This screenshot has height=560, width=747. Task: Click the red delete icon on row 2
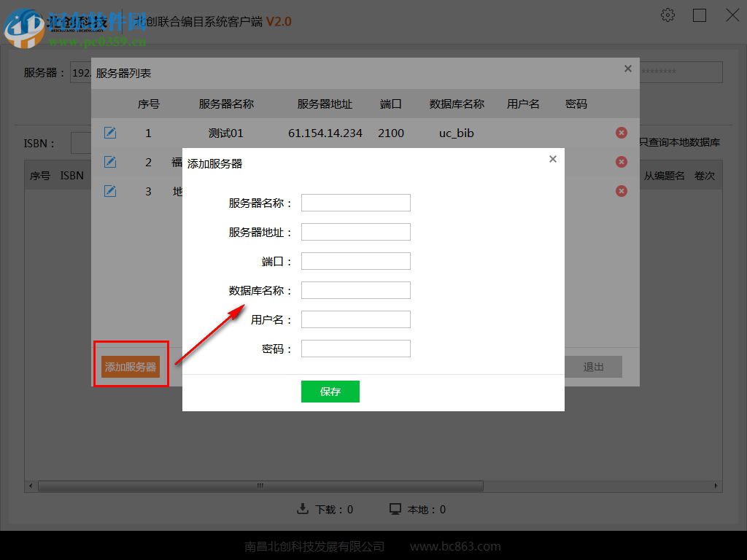(x=622, y=162)
